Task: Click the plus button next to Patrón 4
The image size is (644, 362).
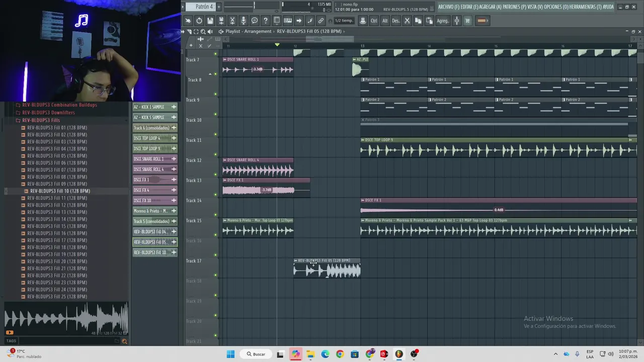Action: click(x=218, y=7)
